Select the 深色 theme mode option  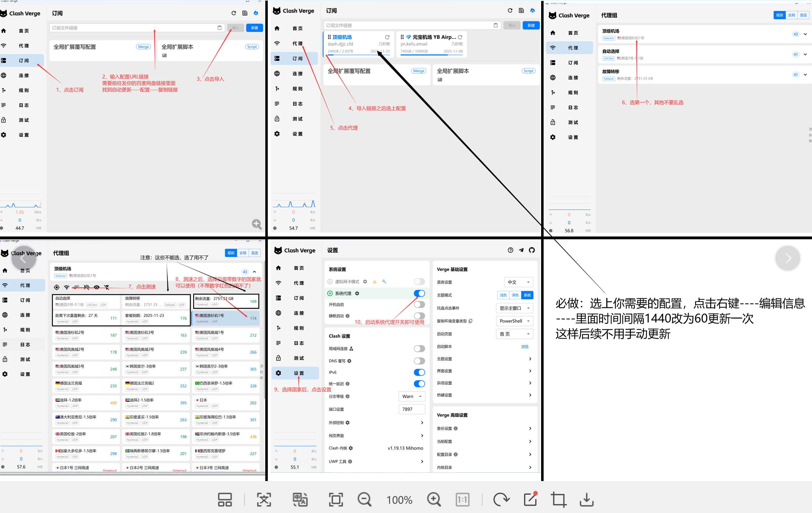pyautogui.click(x=515, y=295)
